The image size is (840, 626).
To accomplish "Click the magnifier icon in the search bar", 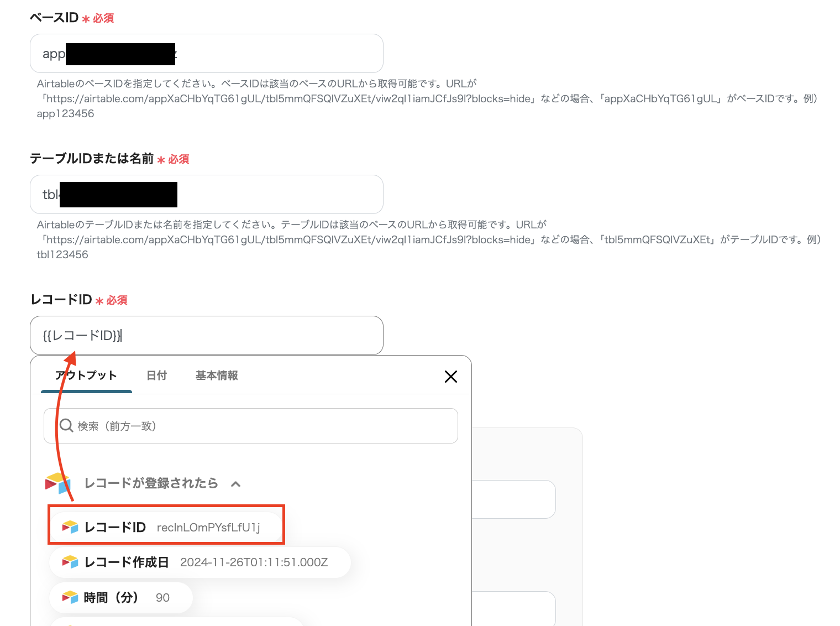I will tap(66, 426).
